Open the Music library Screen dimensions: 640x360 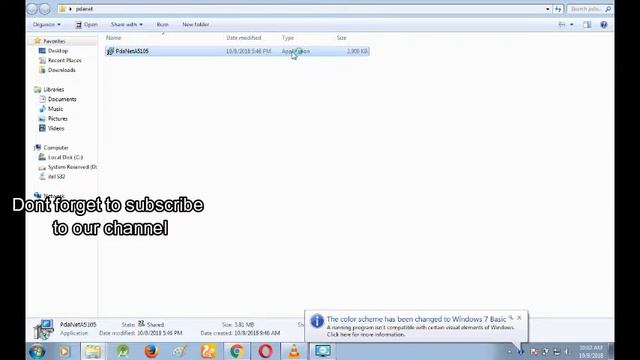(x=56, y=109)
